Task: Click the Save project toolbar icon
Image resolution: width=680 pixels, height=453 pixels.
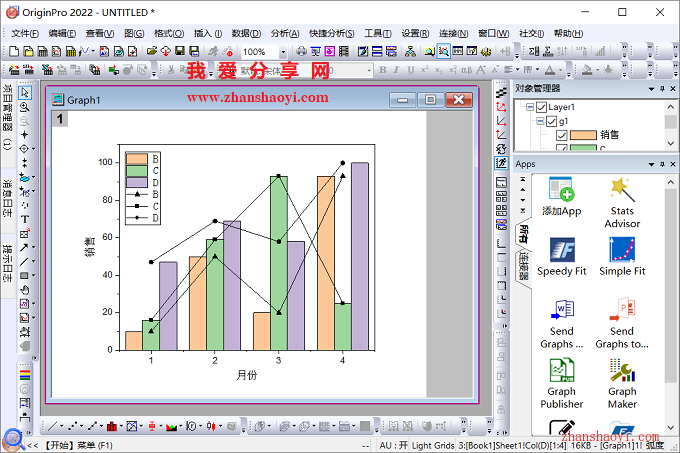Action: (x=180, y=52)
